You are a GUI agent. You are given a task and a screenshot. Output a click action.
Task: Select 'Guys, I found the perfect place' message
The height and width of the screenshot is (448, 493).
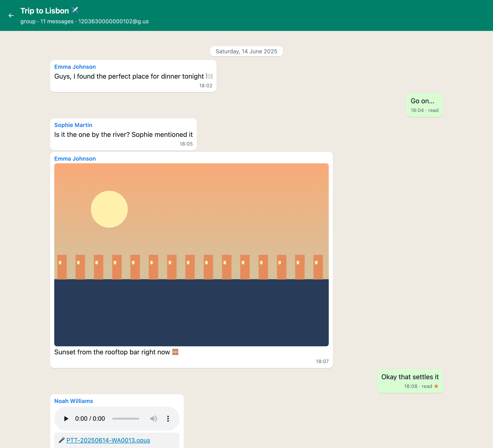coord(133,76)
